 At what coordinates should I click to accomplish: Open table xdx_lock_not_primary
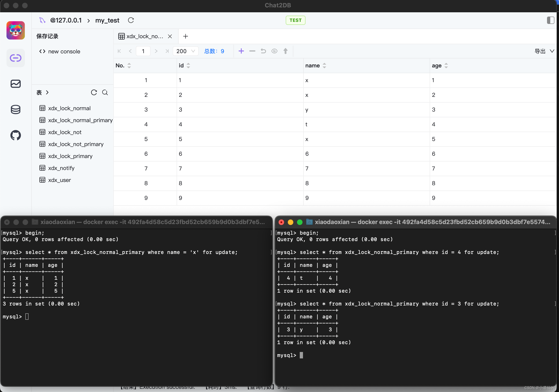(71, 144)
